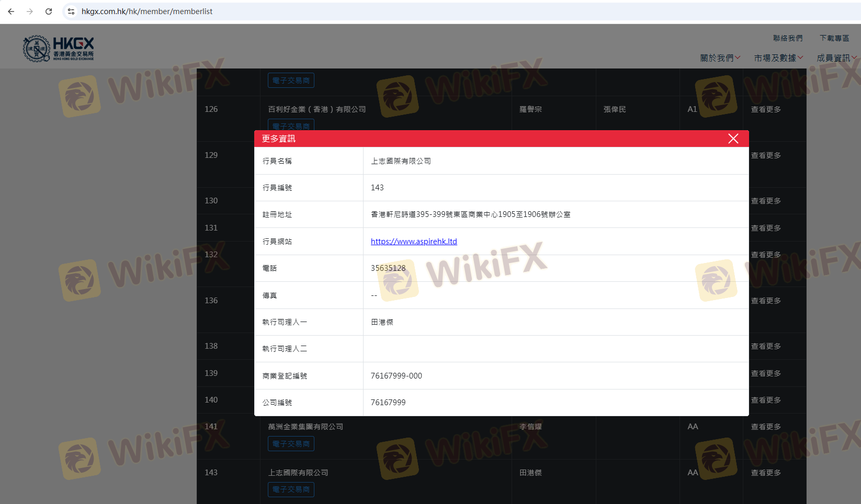This screenshot has height=504, width=861.
Task: Expand the 成員資訊 dropdown menu
Action: coord(836,58)
